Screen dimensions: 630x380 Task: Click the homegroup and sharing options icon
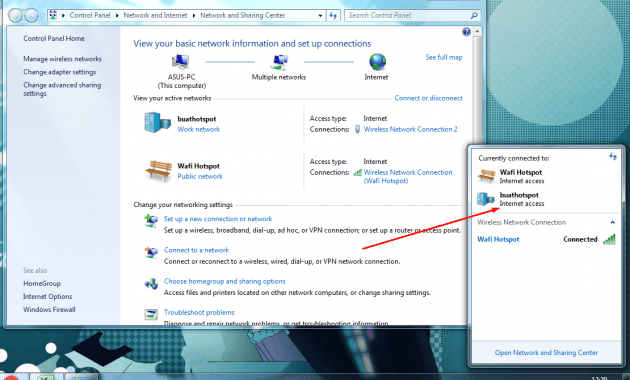pyautogui.click(x=151, y=284)
